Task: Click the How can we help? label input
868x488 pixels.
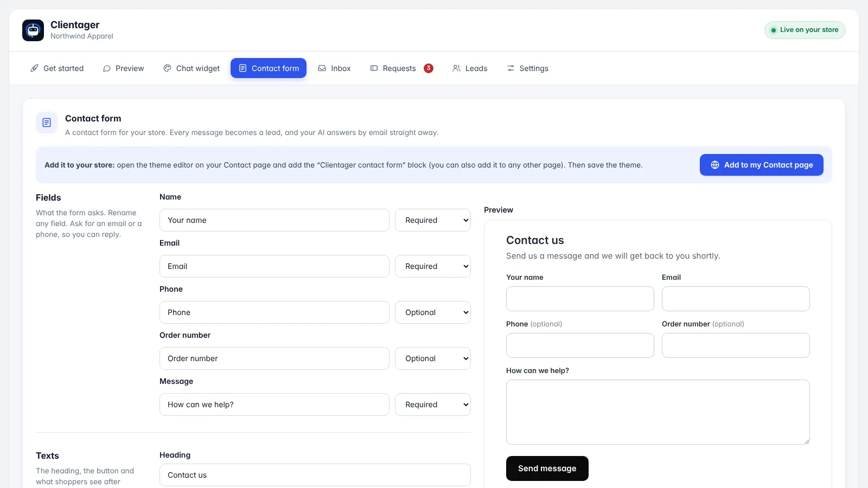Action: [x=275, y=404]
